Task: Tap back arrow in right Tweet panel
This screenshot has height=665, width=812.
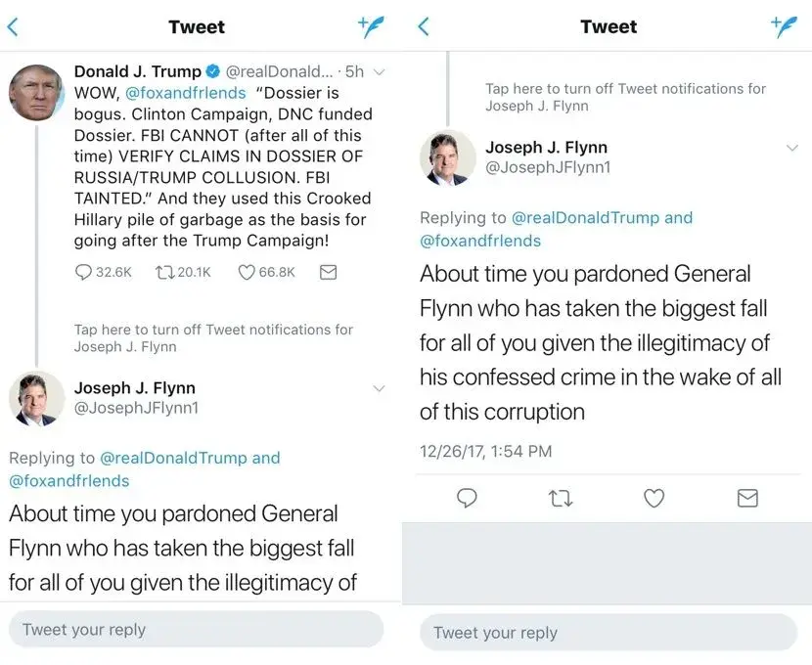Action: pos(424,27)
